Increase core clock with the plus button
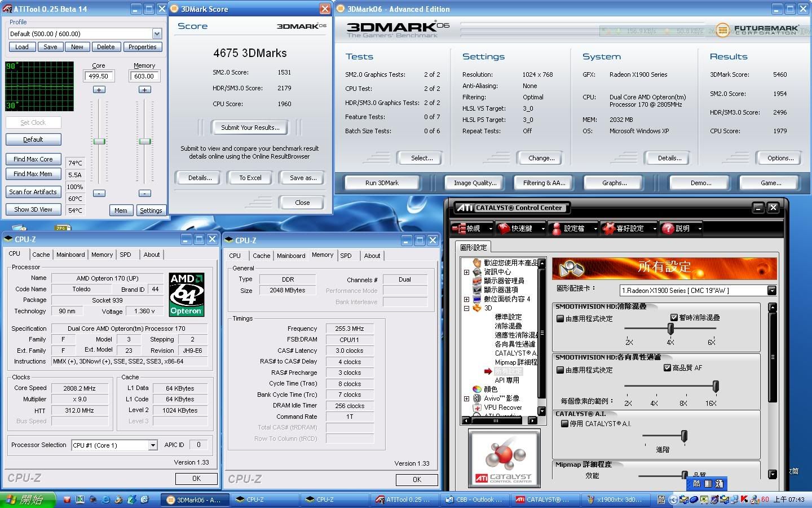This screenshot has height=508, width=812. click(x=99, y=90)
